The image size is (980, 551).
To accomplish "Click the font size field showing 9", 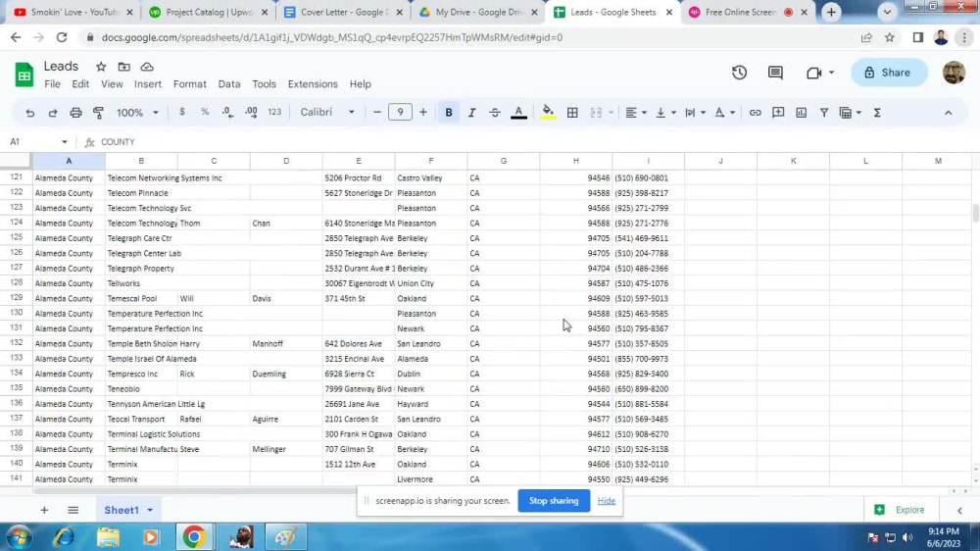I will point(400,113).
